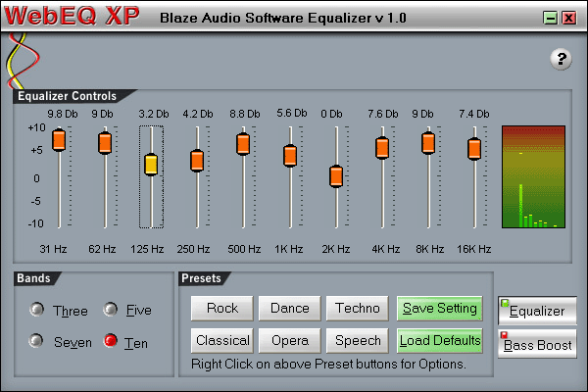This screenshot has height=392, width=588.
Task: Click the 31 Hz slider handle
Action: pos(59,140)
